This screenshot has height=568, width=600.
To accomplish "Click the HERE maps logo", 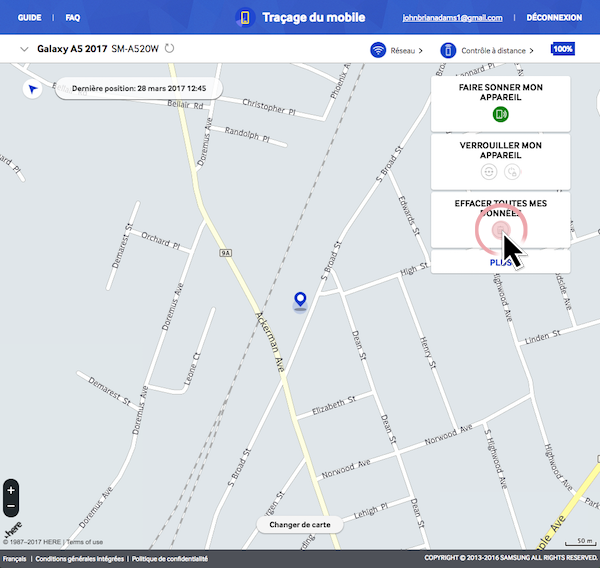I will (12, 530).
